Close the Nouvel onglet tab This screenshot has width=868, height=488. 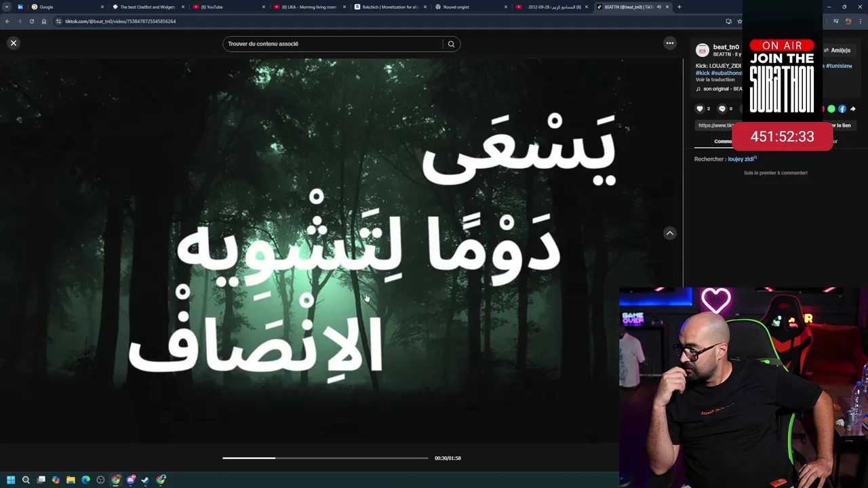pos(506,7)
